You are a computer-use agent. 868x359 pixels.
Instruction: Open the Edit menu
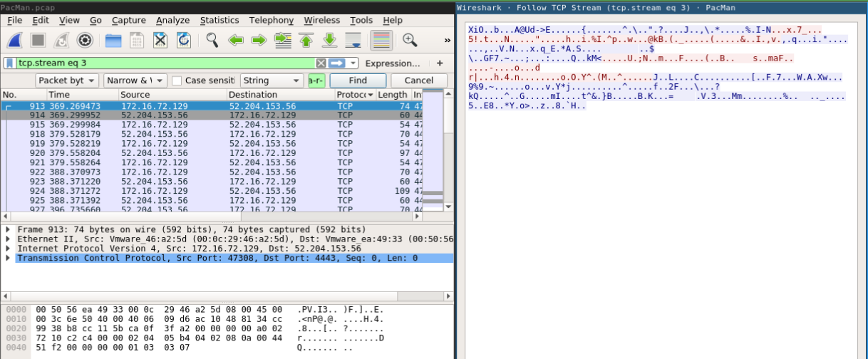click(41, 20)
